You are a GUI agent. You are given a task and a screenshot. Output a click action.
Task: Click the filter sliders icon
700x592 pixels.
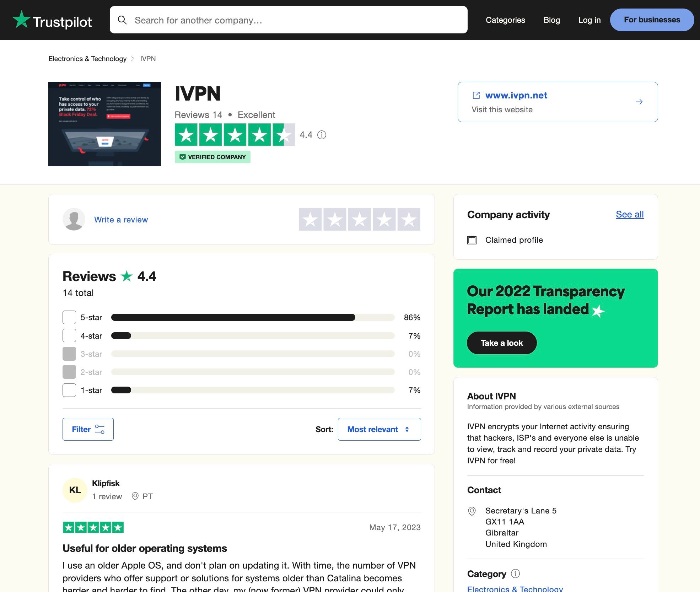click(100, 429)
